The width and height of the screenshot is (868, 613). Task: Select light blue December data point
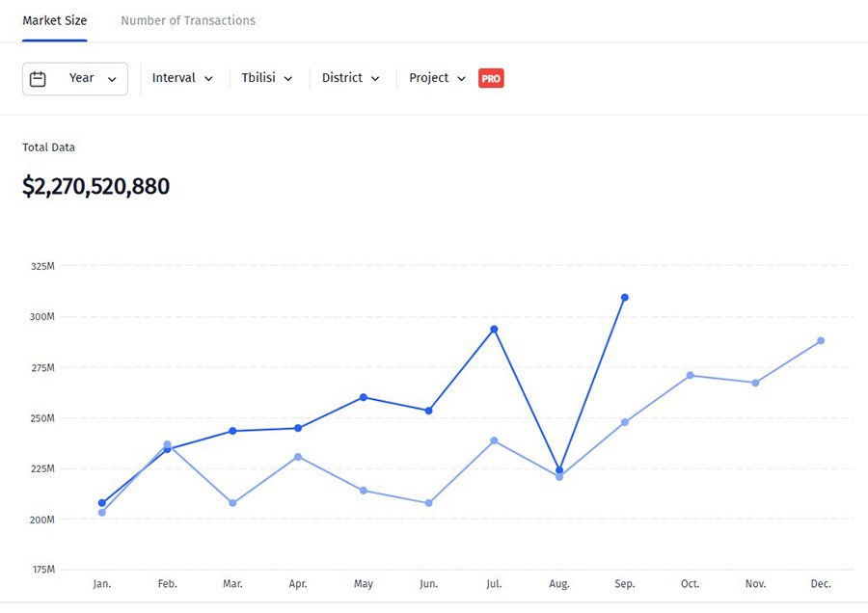click(x=821, y=340)
